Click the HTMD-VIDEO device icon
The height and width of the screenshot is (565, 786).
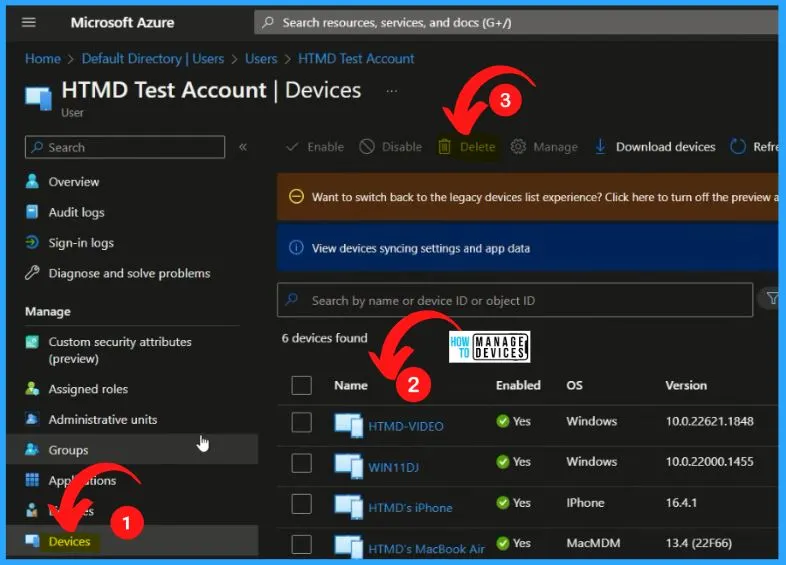348,425
